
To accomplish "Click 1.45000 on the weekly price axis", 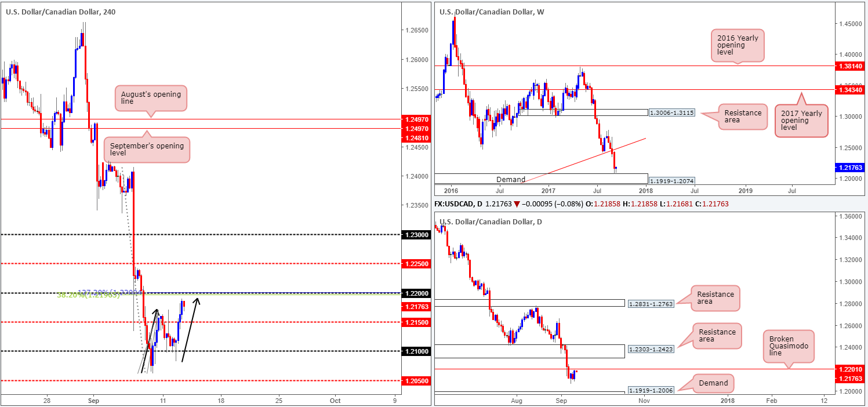I will [x=851, y=24].
